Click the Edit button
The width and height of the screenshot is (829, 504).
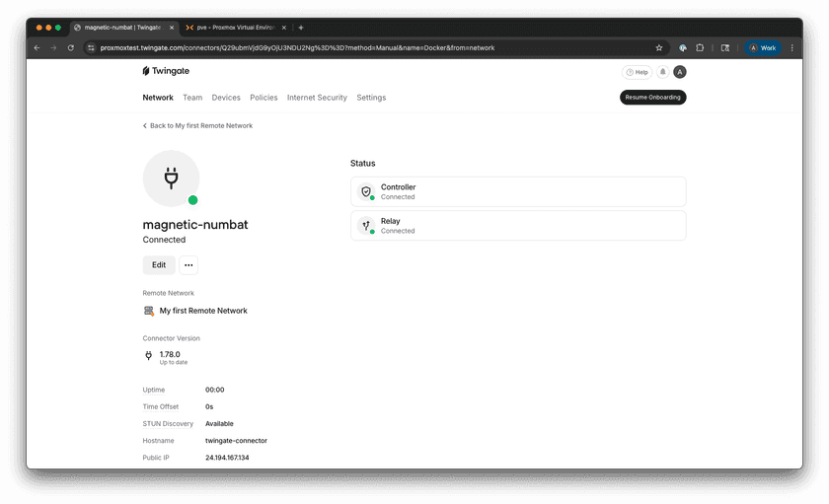coord(159,265)
